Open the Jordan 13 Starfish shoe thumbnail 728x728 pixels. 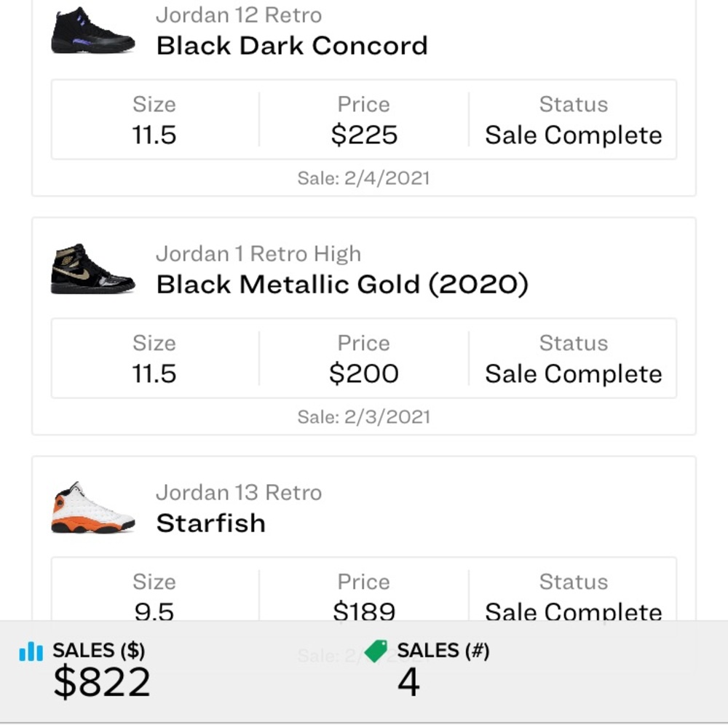pyautogui.click(x=92, y=508)
